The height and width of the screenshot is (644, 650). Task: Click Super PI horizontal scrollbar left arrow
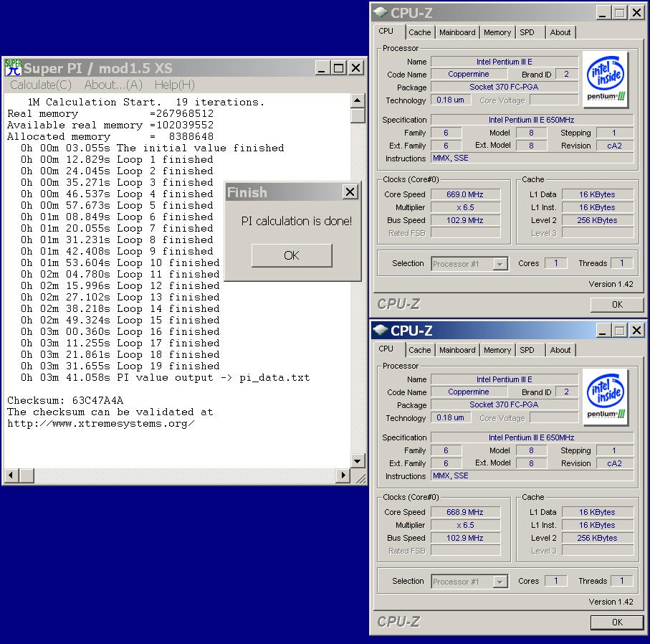pyautogui.click(x=11, y=475)
